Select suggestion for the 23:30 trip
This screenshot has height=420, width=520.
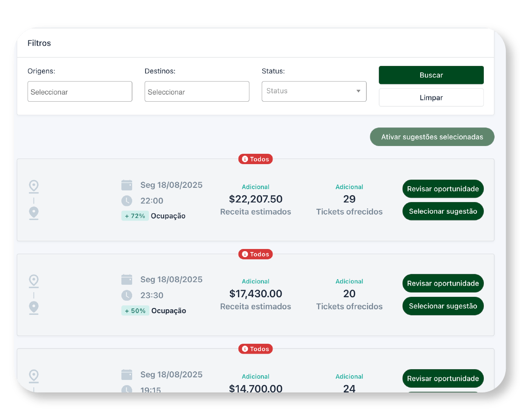(443, 306)
